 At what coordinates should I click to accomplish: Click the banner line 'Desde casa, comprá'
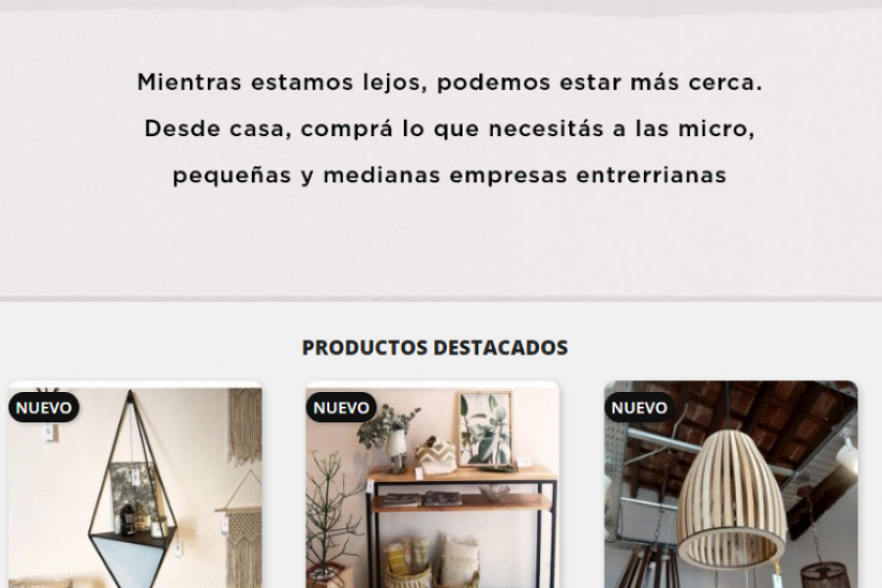(449, 128)
